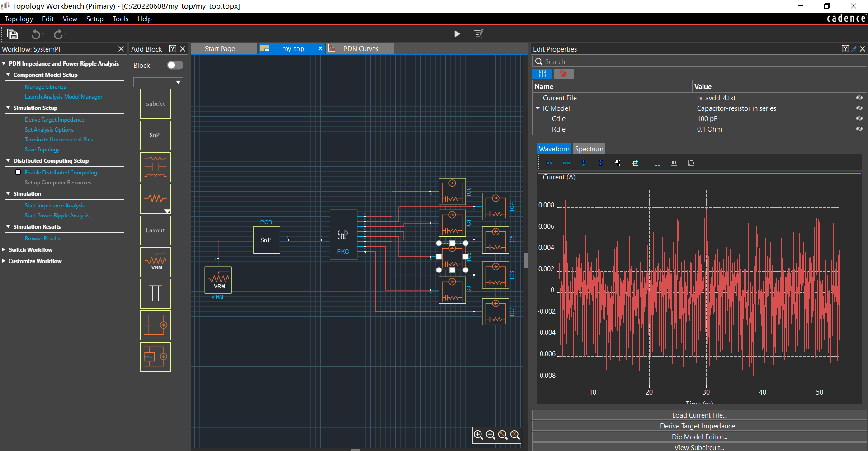Click the zoom by stretch magnifier icon
This screenshot has height=451, width=868.
pyautogui.click(x=503, y=435)
